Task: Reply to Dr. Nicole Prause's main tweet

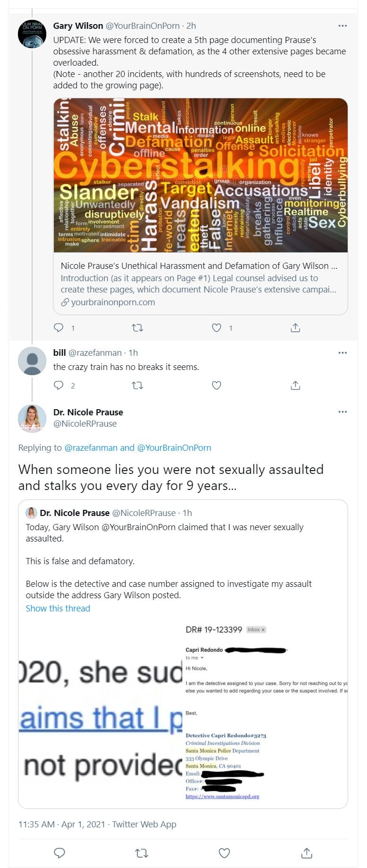Action: [60, 853]
